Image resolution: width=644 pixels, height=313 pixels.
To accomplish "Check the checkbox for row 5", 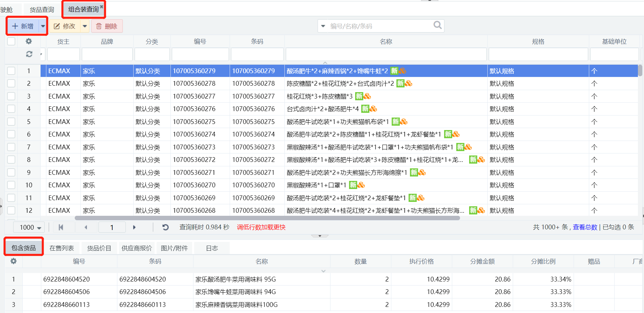I will tap(11, 122).
